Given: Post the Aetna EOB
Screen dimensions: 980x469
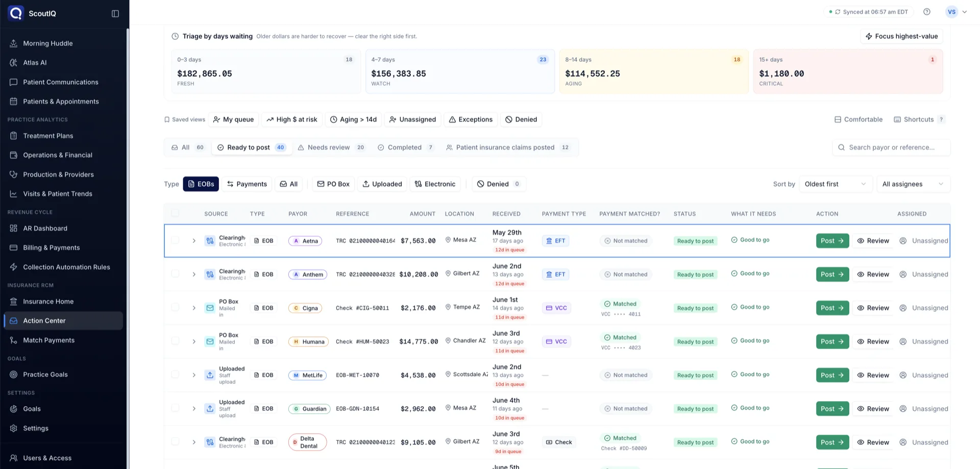Looking at the screenshot, I should pyautogui.click(x=832, y=241).
